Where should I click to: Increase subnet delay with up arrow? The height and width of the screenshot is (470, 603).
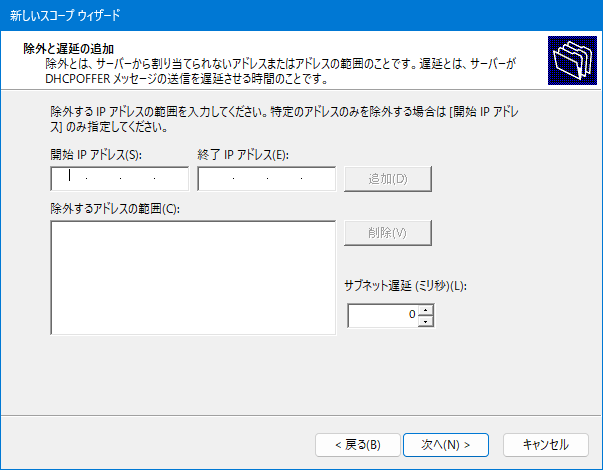point(425,310)
